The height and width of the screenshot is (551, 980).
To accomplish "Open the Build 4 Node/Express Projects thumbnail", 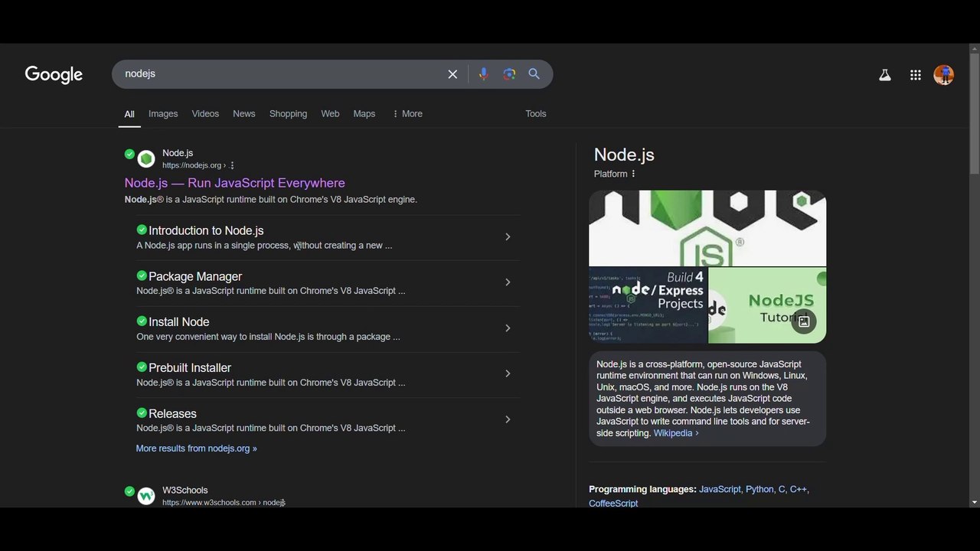I will (x=648, y=305).
